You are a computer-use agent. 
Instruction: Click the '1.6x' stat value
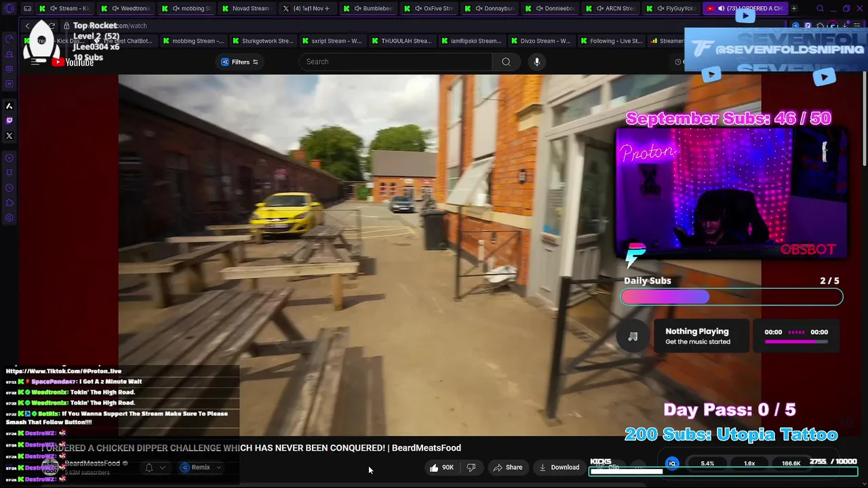tap(749, 464)
